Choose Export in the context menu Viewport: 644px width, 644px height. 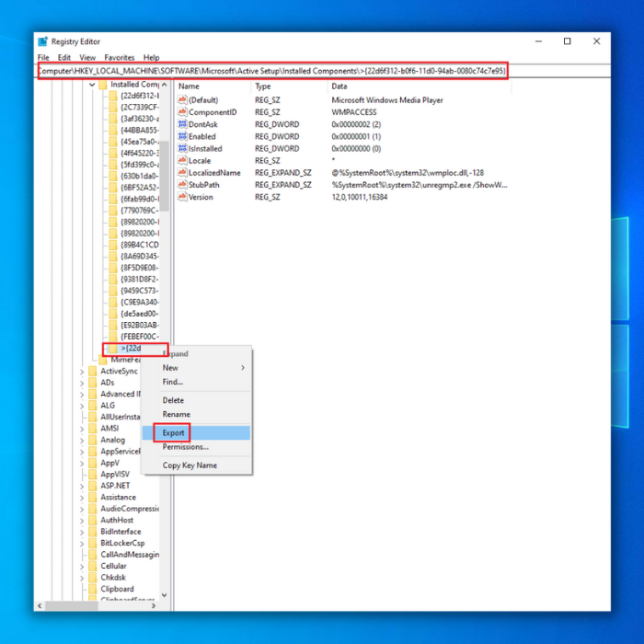[x=196, y=433]
